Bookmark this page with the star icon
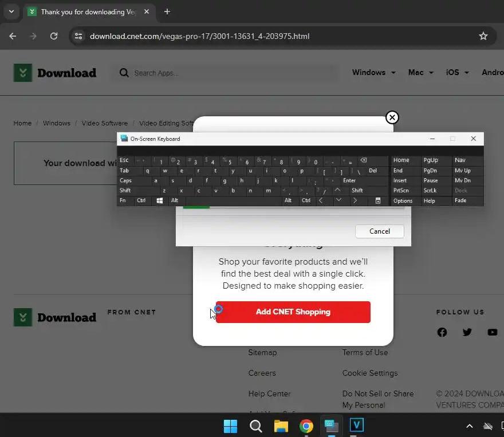 pos(483,36)
